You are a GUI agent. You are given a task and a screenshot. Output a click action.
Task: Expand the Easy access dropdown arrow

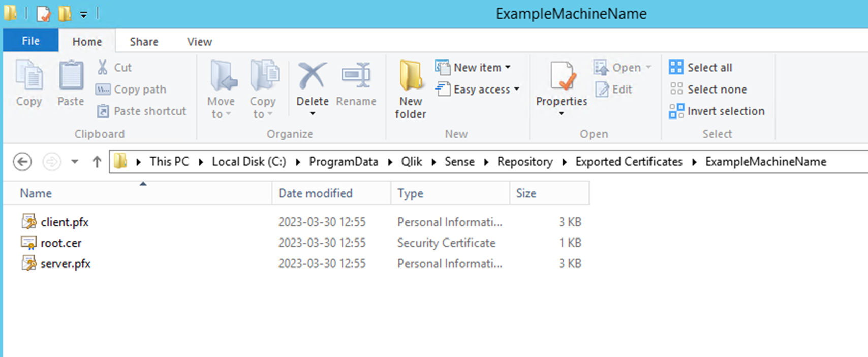pos(517,89)
